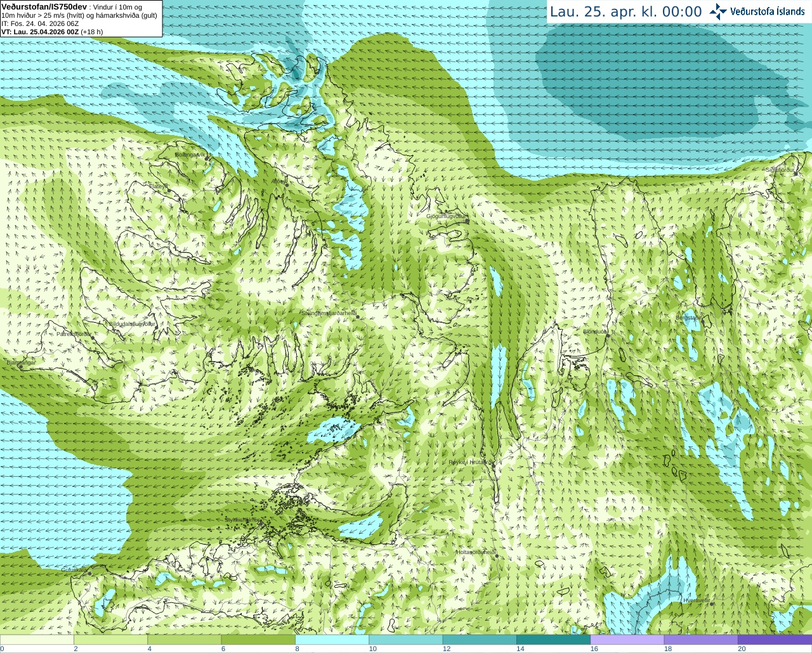Image resolution: width=812 pixels, height=653 pixels.
Task: Select the Bolungarvík station marker
Action: [x=207, y=158]
